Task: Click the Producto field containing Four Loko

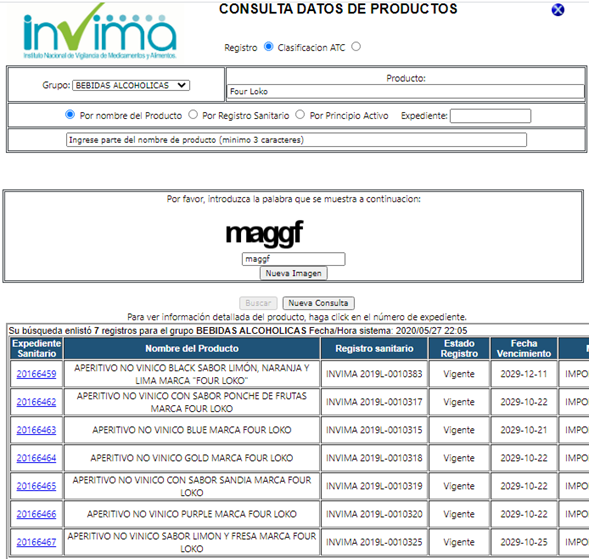Action: point(405,91)
